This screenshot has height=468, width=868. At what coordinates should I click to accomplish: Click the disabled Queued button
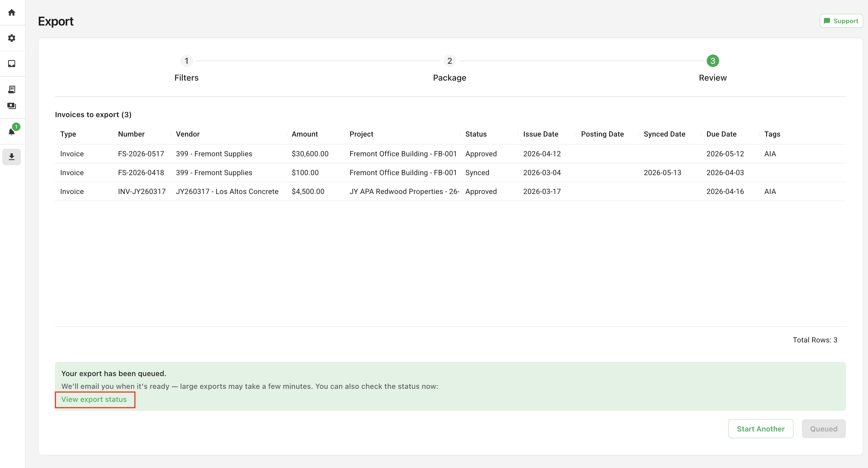click(824, 429)
